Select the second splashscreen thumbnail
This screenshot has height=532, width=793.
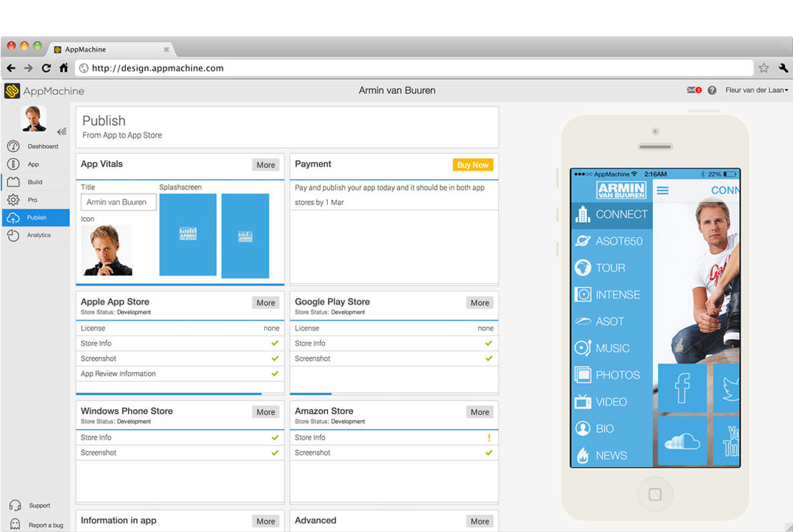tap(245, 236)
